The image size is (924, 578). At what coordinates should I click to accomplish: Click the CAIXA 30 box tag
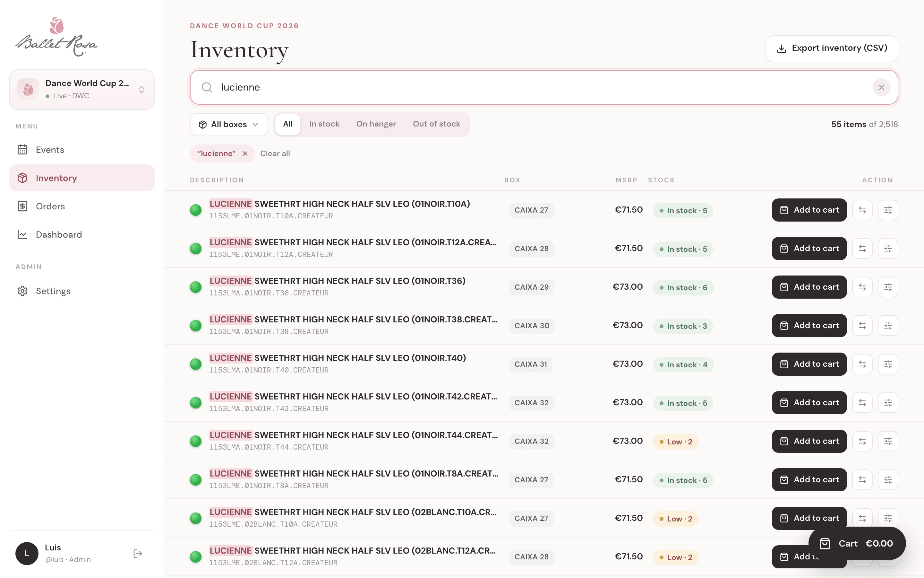click(x=532, y=326)
